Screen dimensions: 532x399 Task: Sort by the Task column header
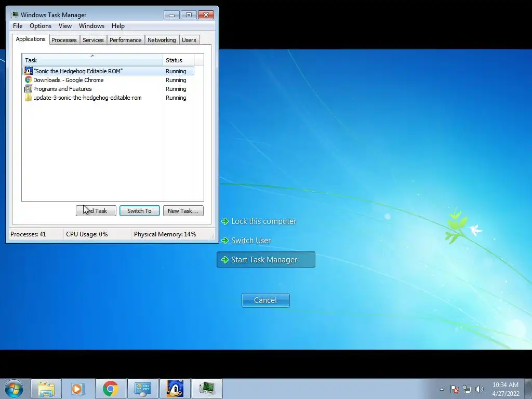(92, 60)
